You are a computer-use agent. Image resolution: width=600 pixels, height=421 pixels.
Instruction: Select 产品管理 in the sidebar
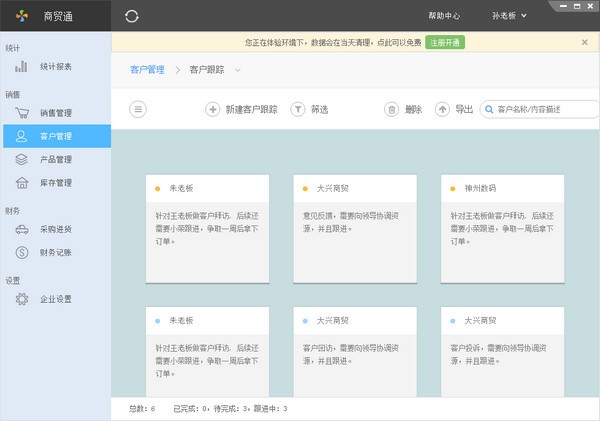tap(55, 159)
